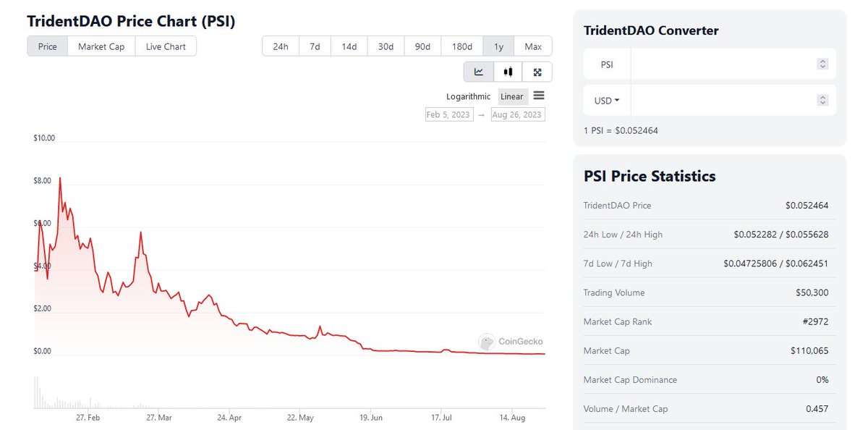The image size is (868, 430).
Task: Increment PSI amount spinner
Action: [x=822, y=62]
